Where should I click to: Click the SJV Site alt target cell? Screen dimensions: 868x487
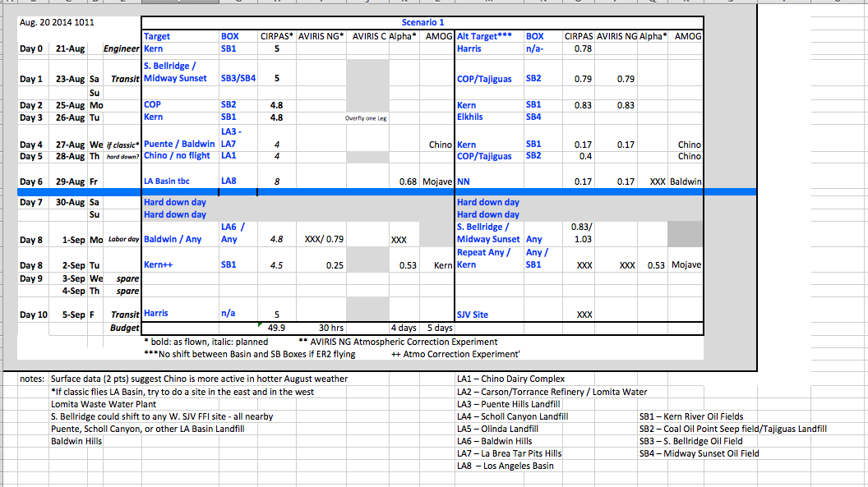coord(473,315)
